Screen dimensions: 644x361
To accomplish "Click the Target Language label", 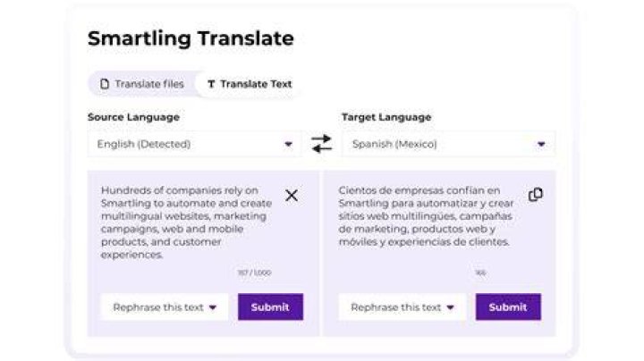I will click(386, 117).
